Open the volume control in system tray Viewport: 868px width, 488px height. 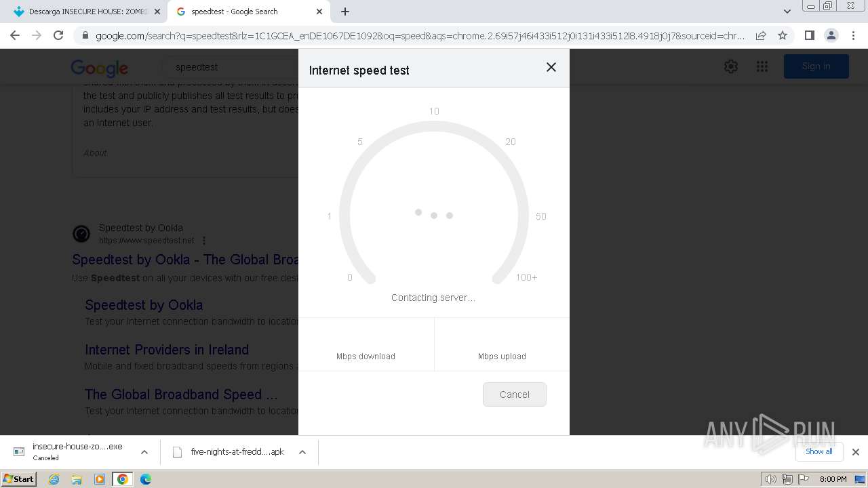[771, 479]
